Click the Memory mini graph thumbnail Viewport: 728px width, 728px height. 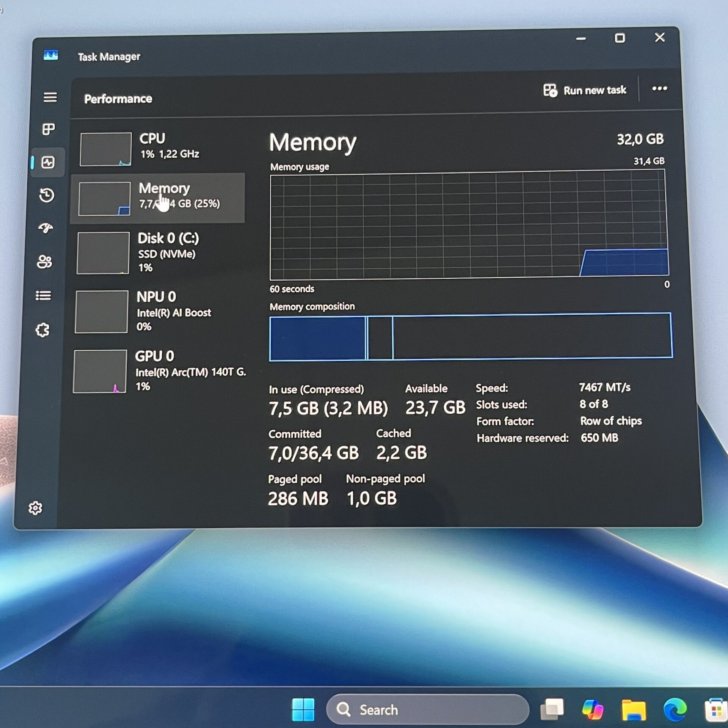click(104, 199)
